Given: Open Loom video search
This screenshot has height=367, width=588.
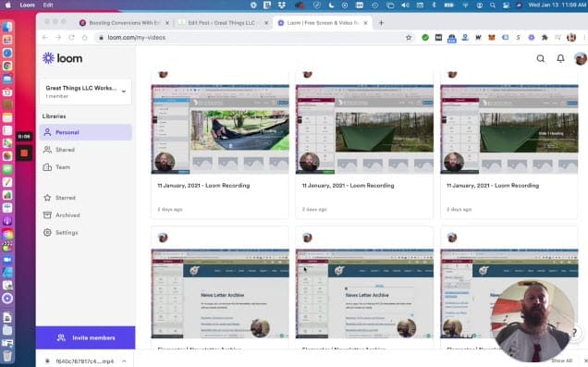Looking at the screenshot, I should pos(540,58).
